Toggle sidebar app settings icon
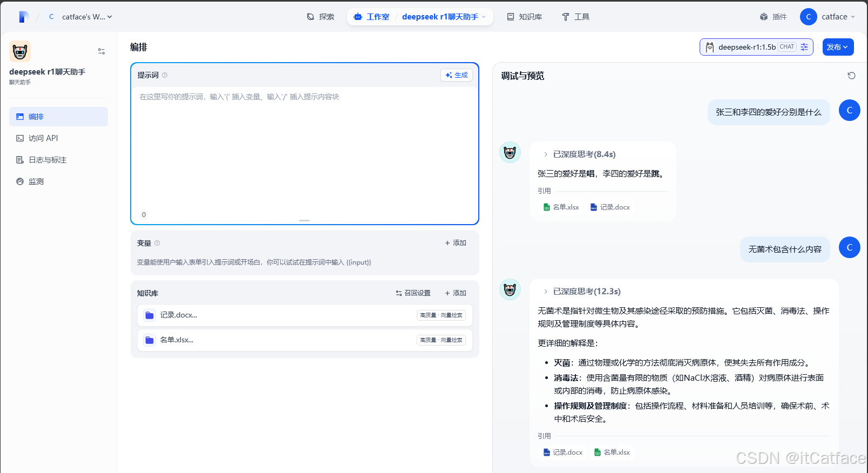 (x=101, y=51)
